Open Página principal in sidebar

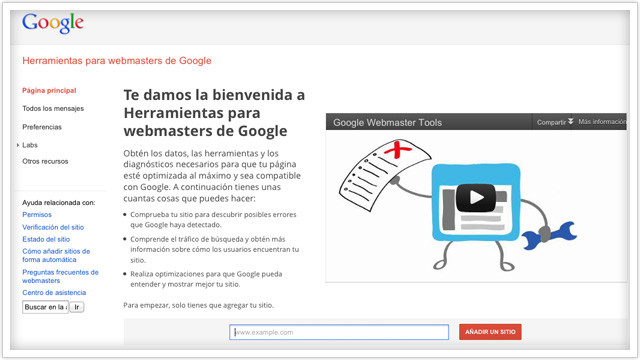[x=49, y=91]
